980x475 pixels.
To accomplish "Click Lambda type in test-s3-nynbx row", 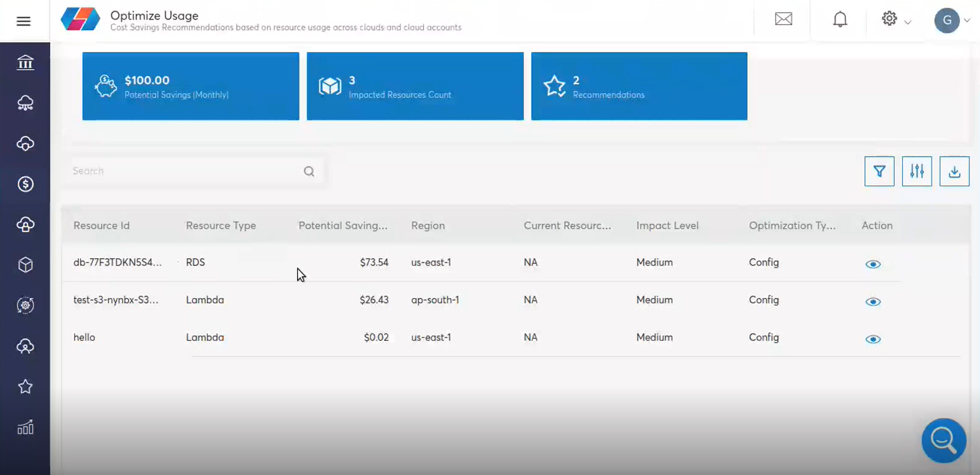I will tap(205, 300).
